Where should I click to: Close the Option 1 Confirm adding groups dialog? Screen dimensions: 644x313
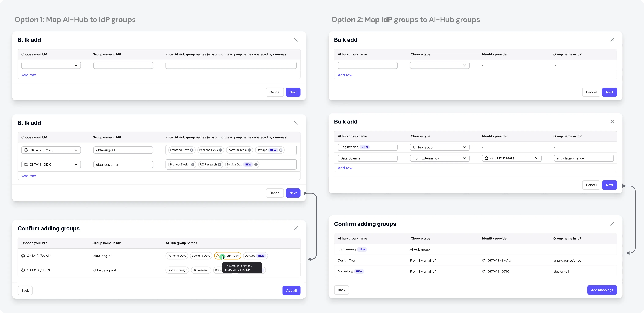click(x=296, y=228)
